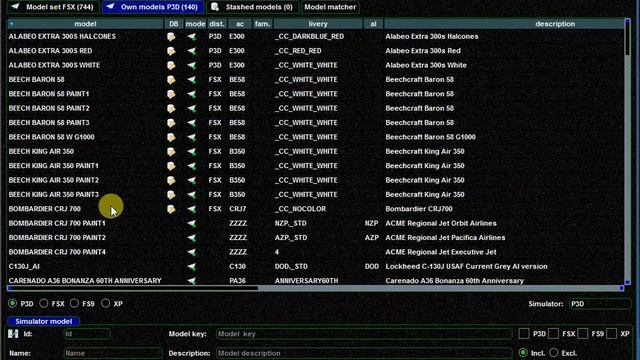Tick the P3D checkbox beside Model key
640x360 pixels.
pyautogui.click(x=524, y=333)
